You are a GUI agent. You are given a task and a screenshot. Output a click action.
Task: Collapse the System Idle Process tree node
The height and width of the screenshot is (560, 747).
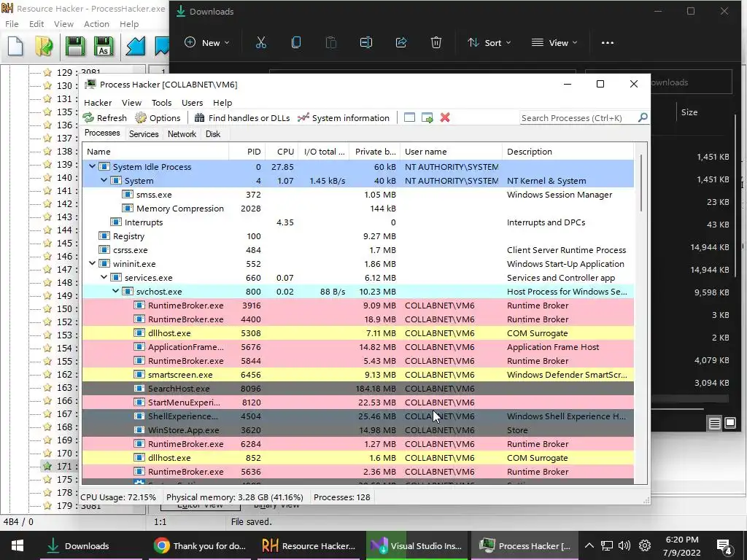tap(92, 166)
